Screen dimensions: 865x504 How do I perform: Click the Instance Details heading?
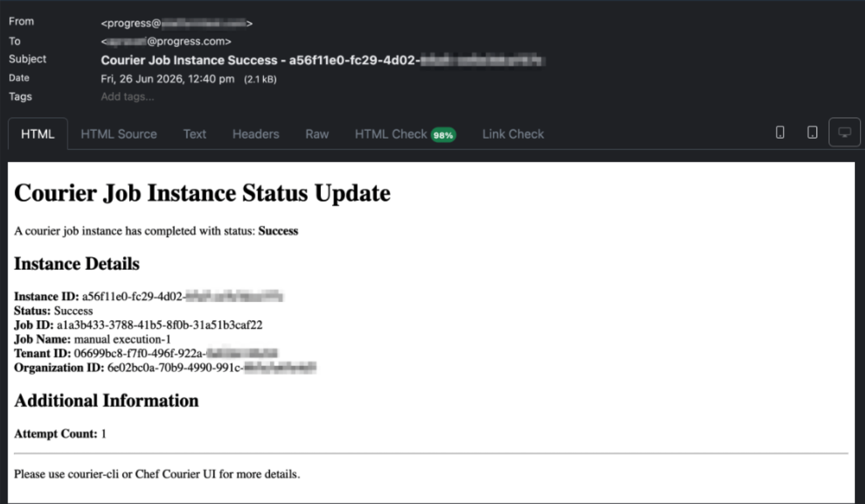point(77,264)
